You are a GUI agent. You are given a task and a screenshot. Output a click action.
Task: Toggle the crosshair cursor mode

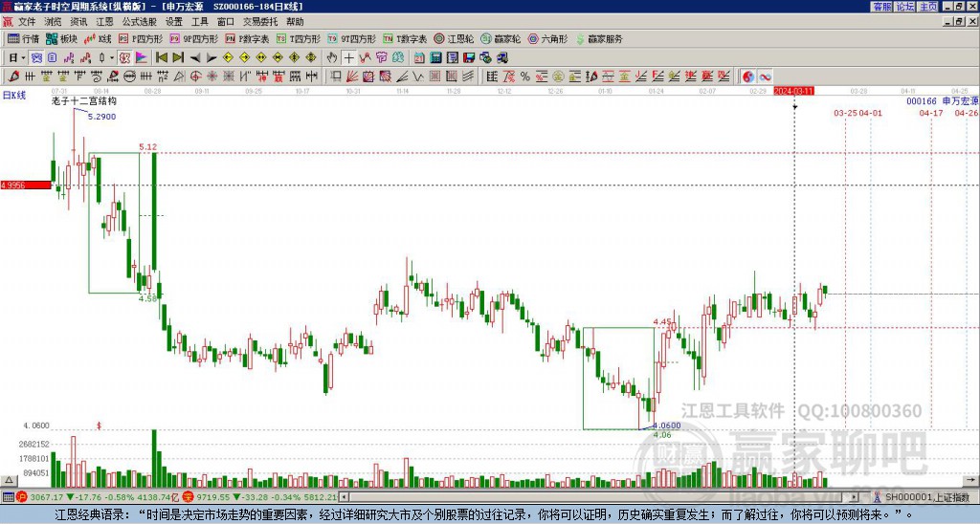(348, 58)
